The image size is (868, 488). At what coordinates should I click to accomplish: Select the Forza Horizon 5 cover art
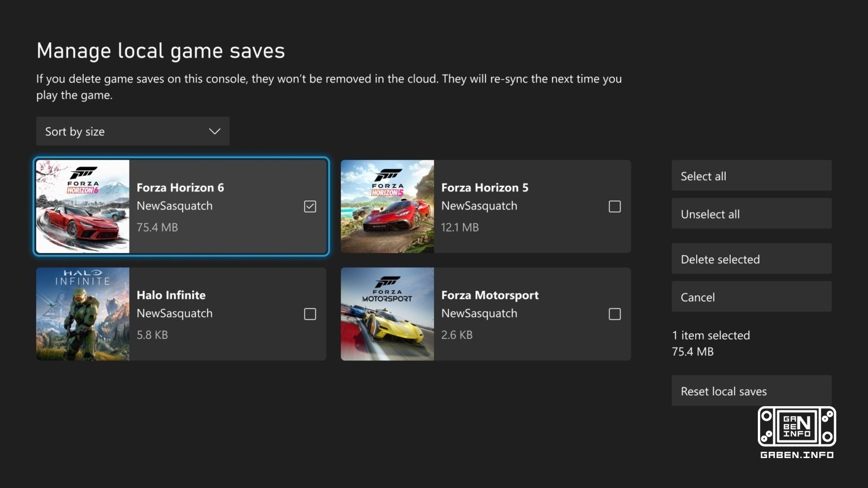click(388, 207)
